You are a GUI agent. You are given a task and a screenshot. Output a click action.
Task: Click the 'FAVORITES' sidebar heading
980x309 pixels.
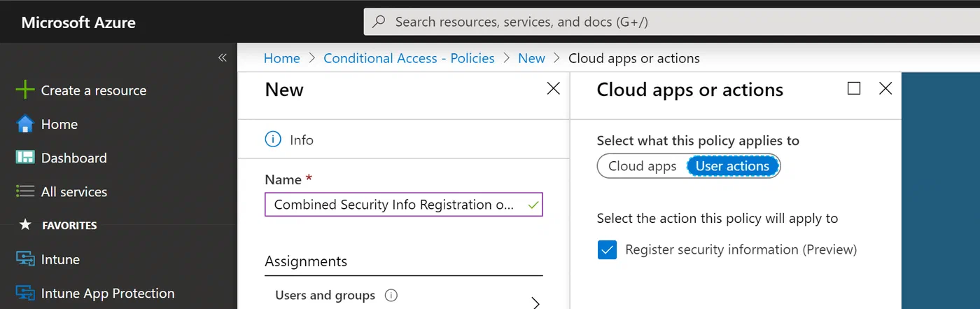[69, 226]
